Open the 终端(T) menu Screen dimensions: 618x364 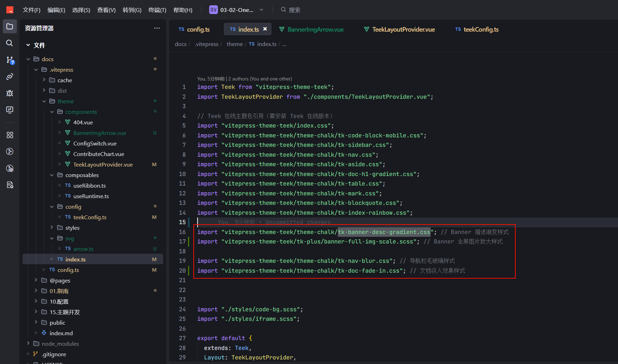157,10
